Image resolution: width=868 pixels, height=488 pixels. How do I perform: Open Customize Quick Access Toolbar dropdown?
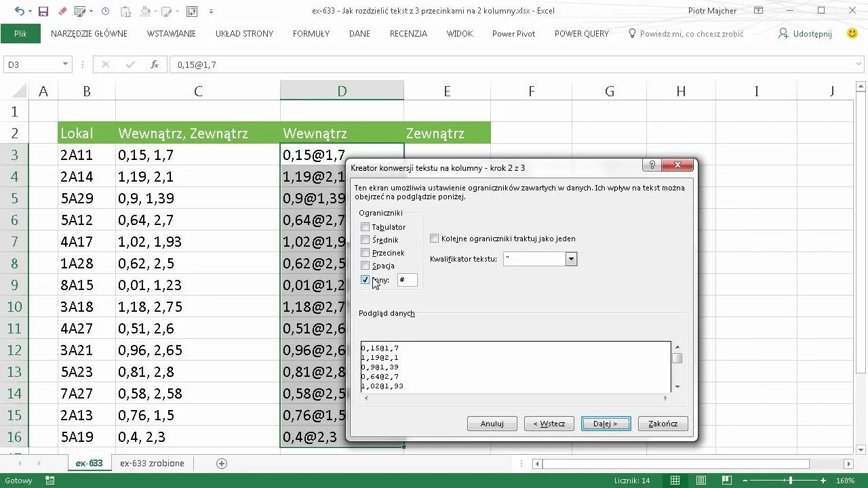[x=211, y=12]
